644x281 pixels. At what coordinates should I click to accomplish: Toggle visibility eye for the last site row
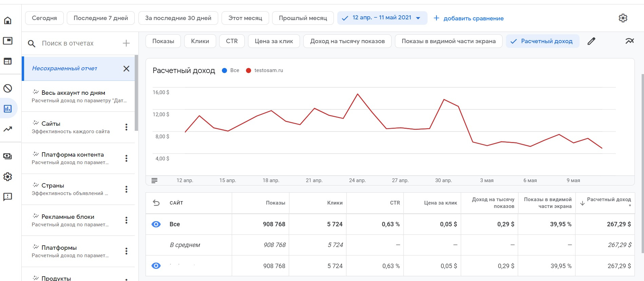[156, 266]
